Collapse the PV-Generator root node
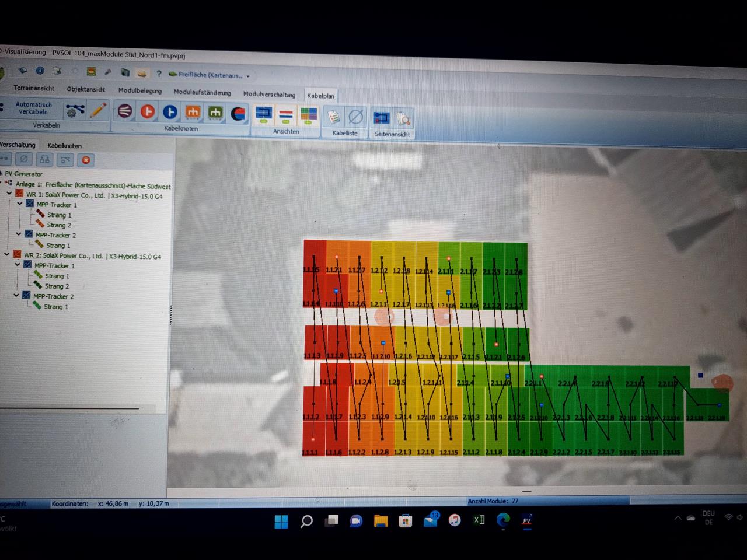This screenshot has height=560, width=747. point(1,173)
